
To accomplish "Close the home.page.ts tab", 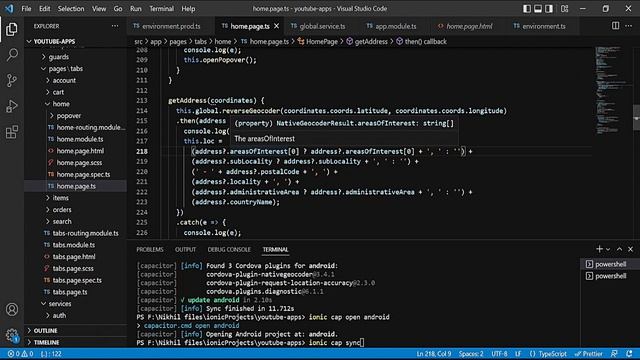I will [x=277, y=26].
